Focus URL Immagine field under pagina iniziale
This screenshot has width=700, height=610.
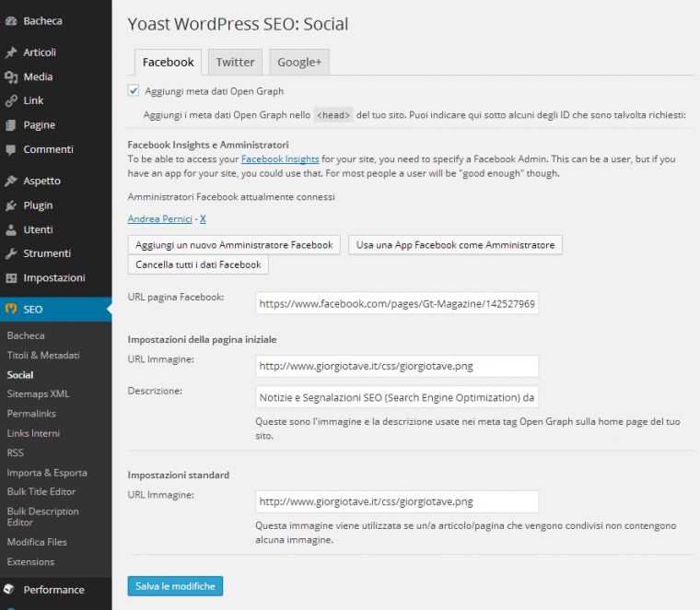(397, 366)
